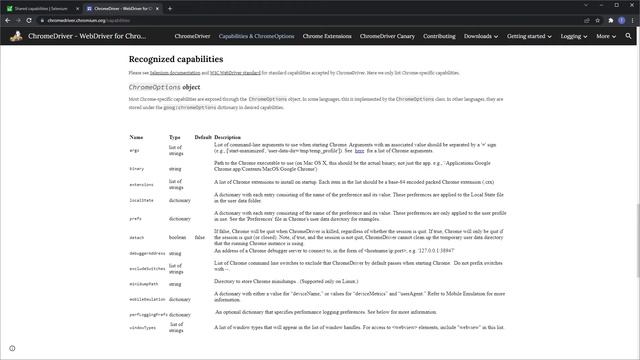Go to Chrome Extensions nav item
The width and height of the screenshot is (640, 360).
327,36
